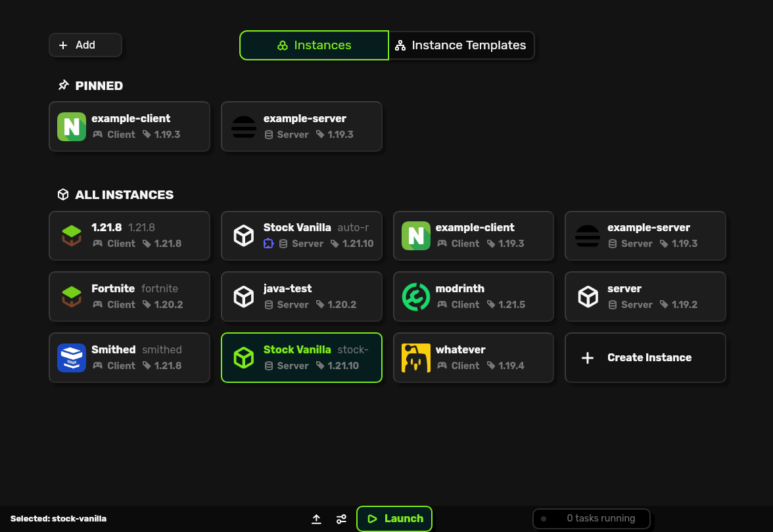773x532 pixels.
Task: Click the plus icon on Create Instance
Action: [588, 357]
